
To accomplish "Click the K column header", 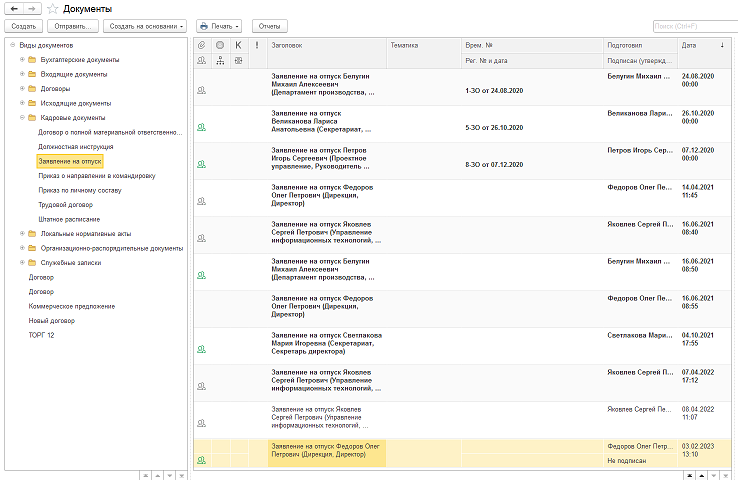I will (238, 45).
